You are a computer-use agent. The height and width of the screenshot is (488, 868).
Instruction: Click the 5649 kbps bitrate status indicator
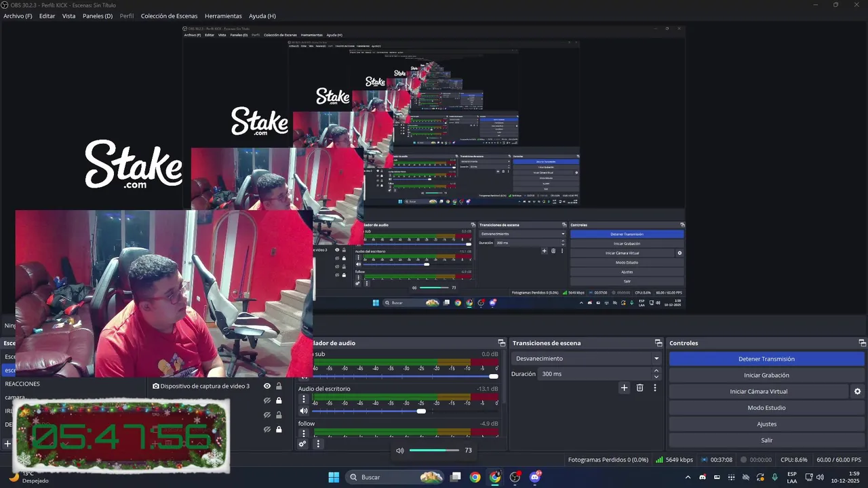coord(674,460)
